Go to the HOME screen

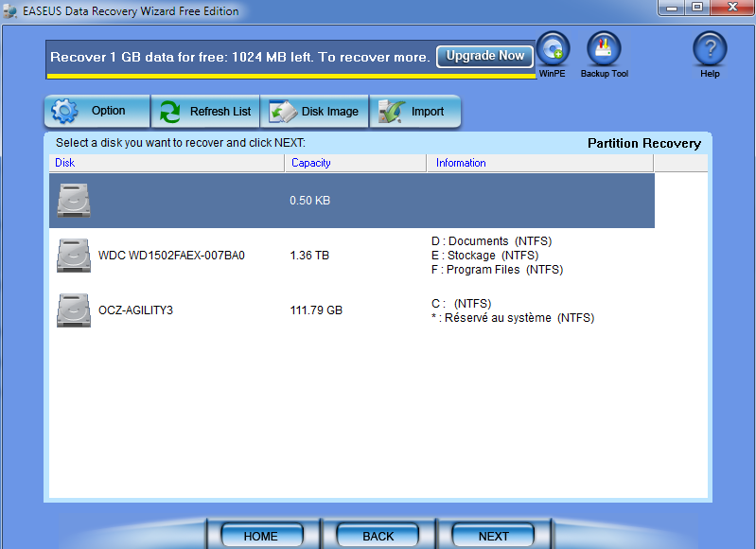261,536
